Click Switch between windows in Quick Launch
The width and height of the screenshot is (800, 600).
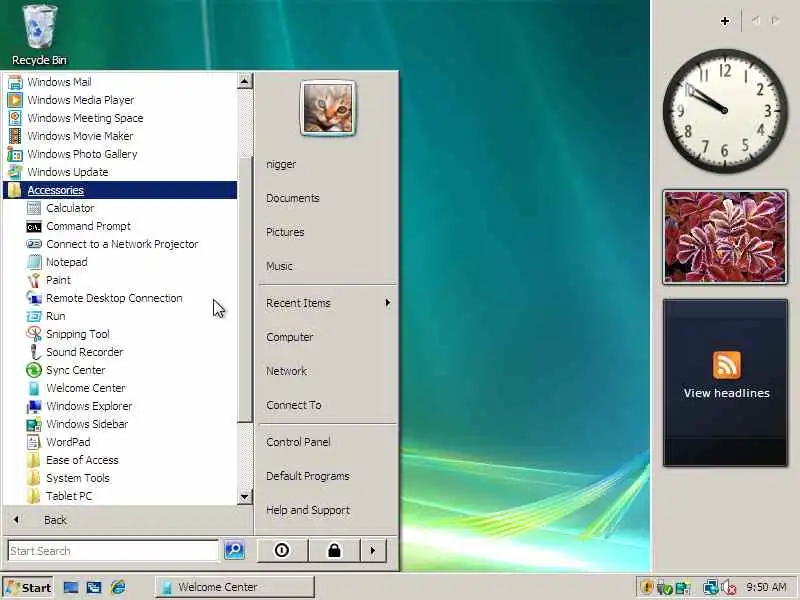(94, 587)
